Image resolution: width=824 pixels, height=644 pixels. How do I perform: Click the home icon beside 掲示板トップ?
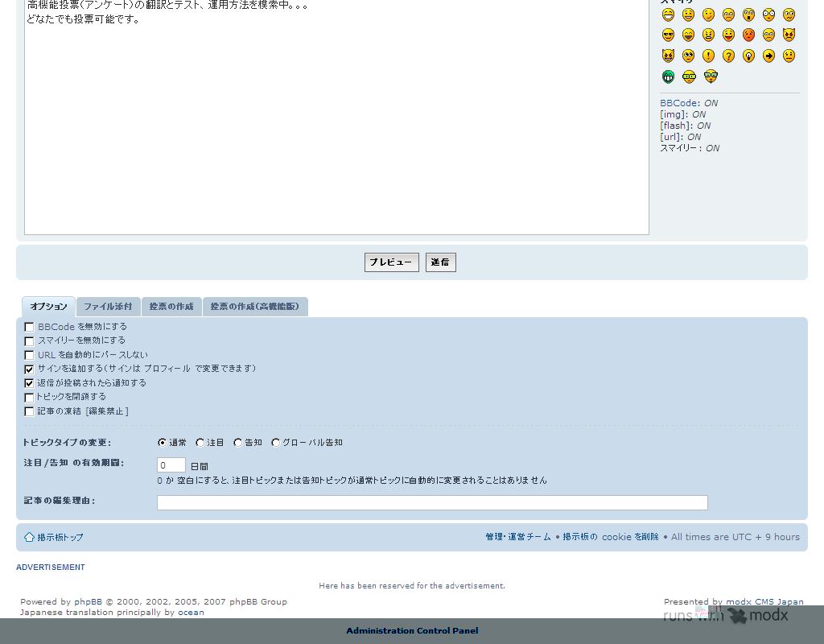point(29,537)
